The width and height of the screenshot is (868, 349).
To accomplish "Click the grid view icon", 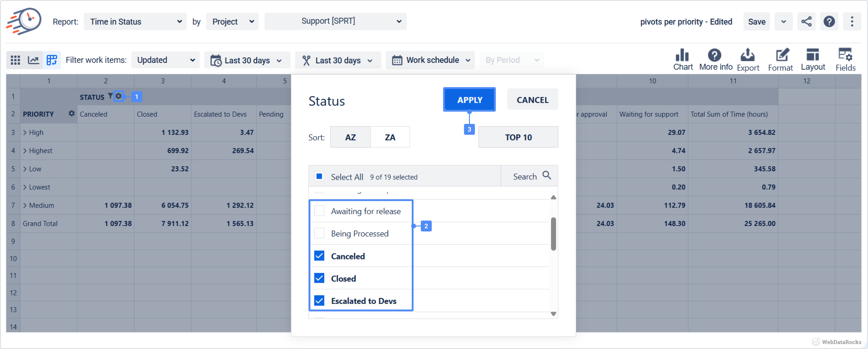I will click(x=15, y=60).
